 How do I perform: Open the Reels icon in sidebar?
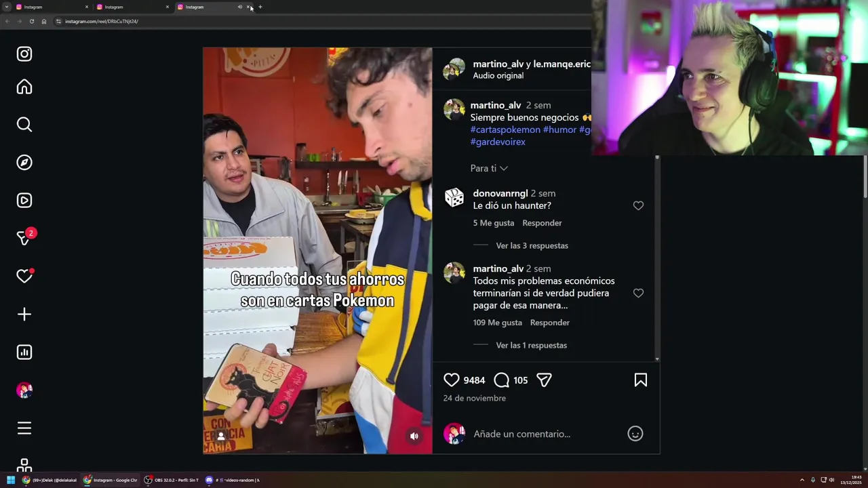click(24, 201)
